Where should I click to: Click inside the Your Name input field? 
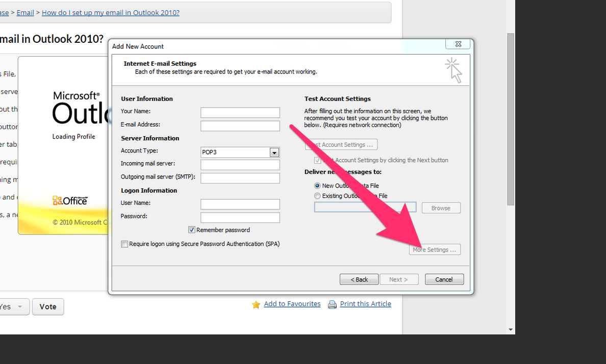[x=240, y=112]
